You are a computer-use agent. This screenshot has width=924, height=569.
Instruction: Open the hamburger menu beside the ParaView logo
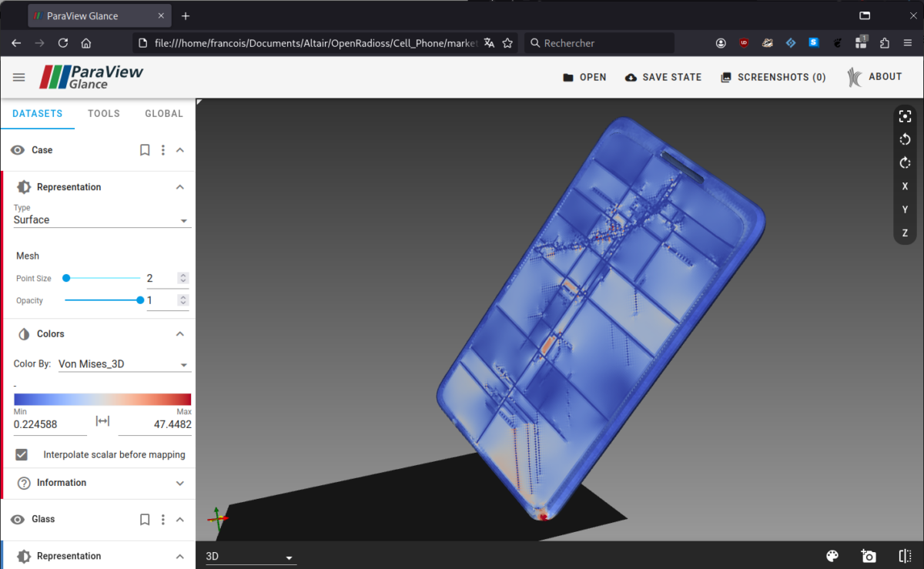tap(18, 76)
